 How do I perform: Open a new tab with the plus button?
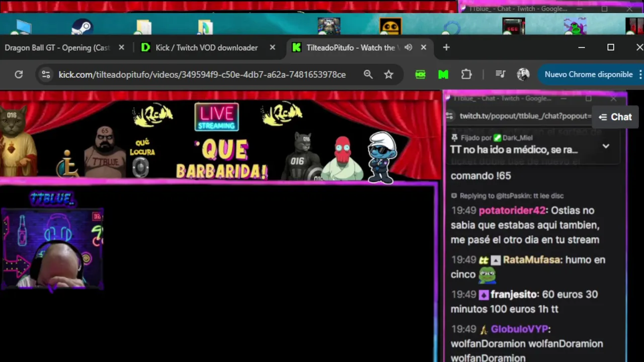tap(446, 47)
